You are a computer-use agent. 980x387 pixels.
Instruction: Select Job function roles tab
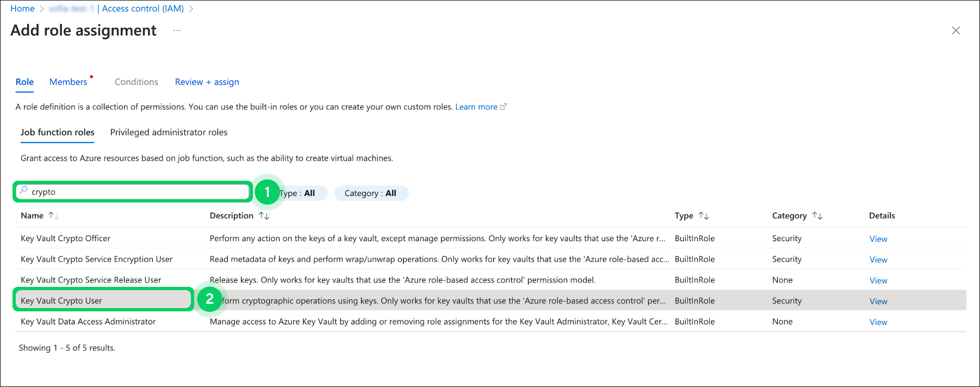click(58, 132)
